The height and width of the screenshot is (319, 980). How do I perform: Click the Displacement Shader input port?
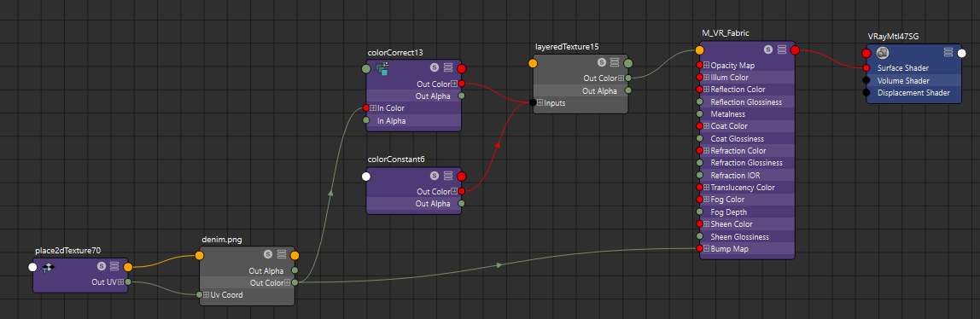(866, 93)
